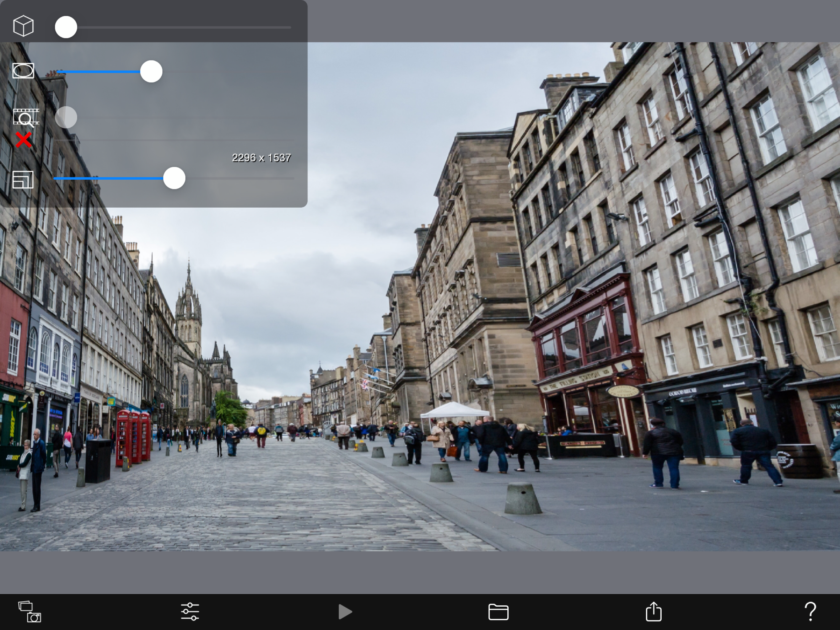
Task: Click the output size slider knob
Action: [x=174, y=178]
